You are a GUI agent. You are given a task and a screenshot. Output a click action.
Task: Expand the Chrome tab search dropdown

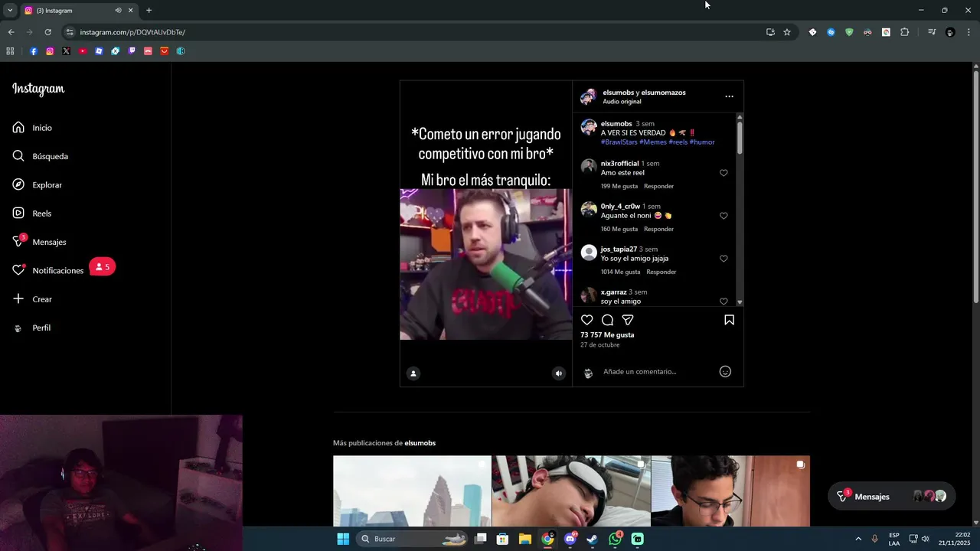[10, 10]
